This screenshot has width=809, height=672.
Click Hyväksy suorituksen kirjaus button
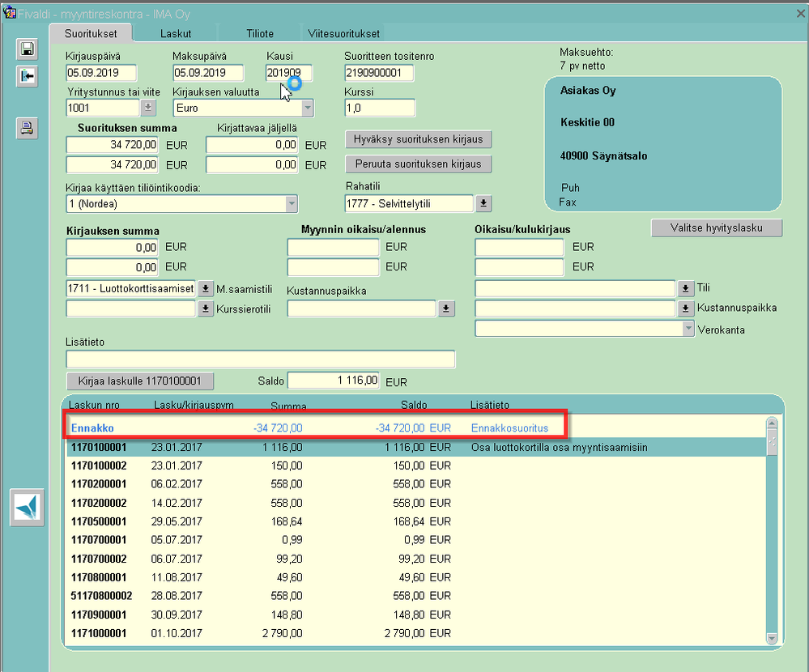pos(419,139)
